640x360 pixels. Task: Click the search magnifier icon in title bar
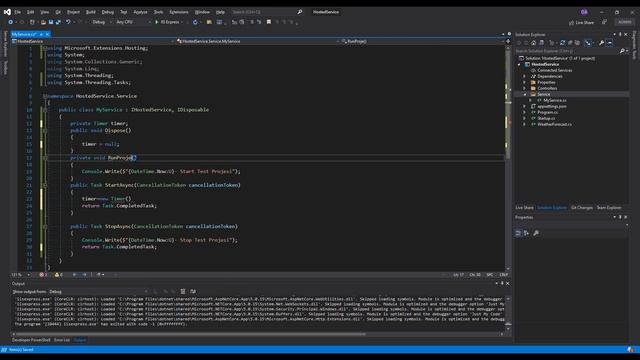pyautogui.click(x=300, y=12)
